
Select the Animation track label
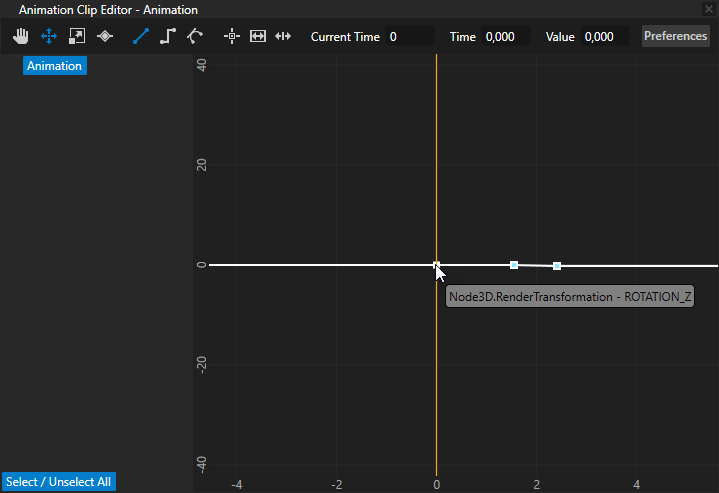point(55,66)
